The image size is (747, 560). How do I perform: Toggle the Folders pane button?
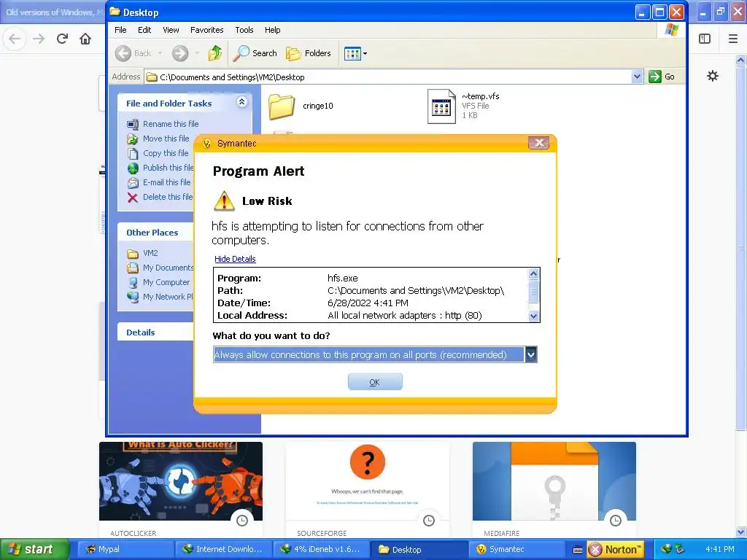click(x=309, y=53)
